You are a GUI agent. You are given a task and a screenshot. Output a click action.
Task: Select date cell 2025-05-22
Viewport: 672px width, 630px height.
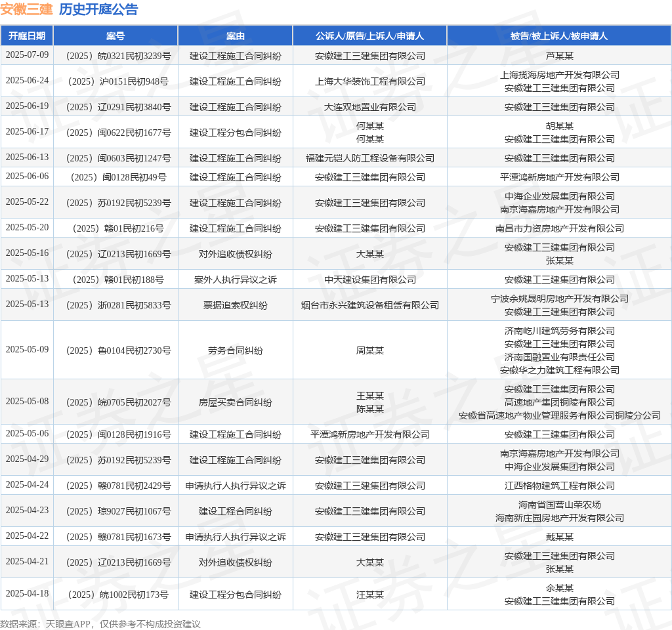point(27,202)
